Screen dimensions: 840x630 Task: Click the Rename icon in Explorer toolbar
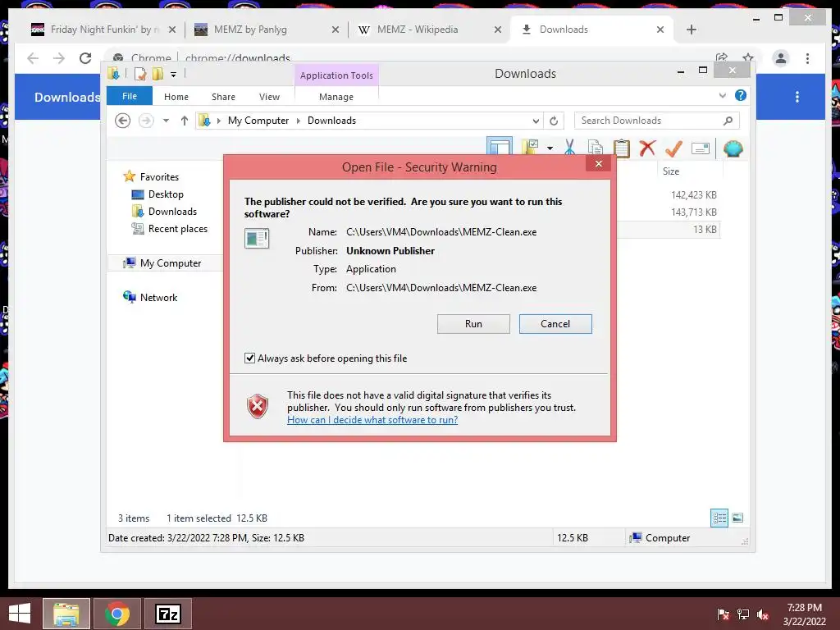(701, 148)
